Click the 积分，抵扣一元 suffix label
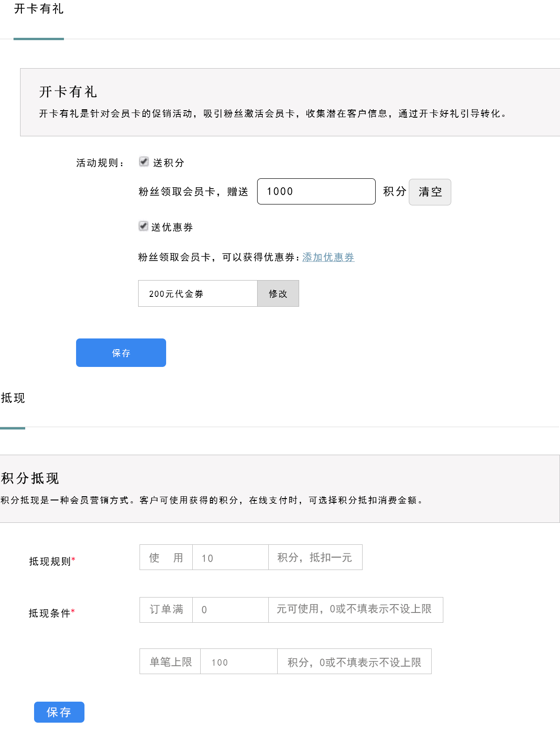560x746 pixels. [315, 557]
